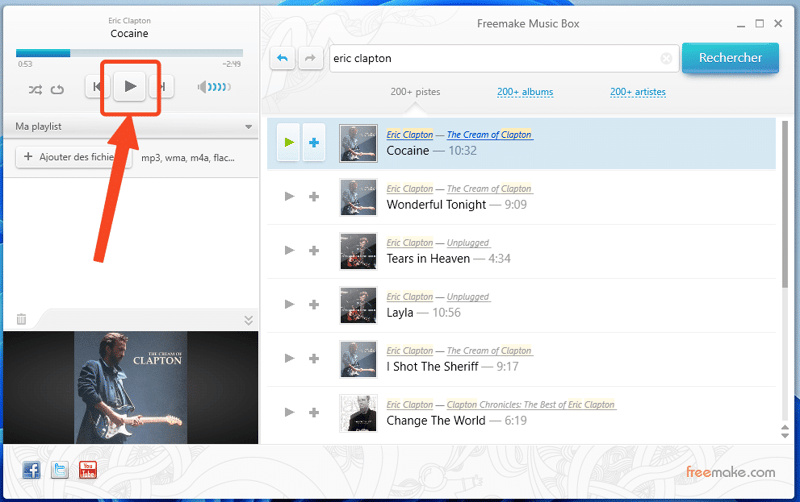Clear the search field with X icon
The image size is (800, 502).
click(x=667, y=59)
